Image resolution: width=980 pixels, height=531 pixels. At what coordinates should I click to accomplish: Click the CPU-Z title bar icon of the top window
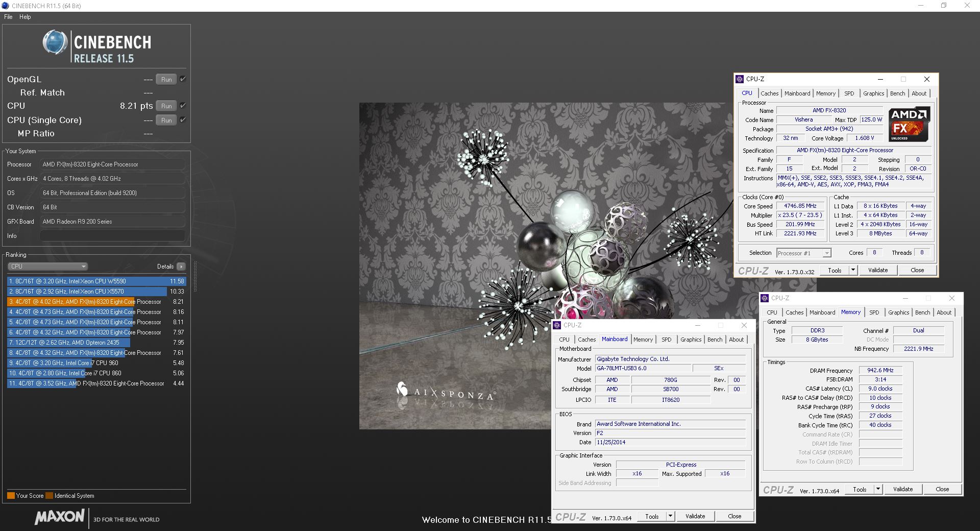coord(740,79)
